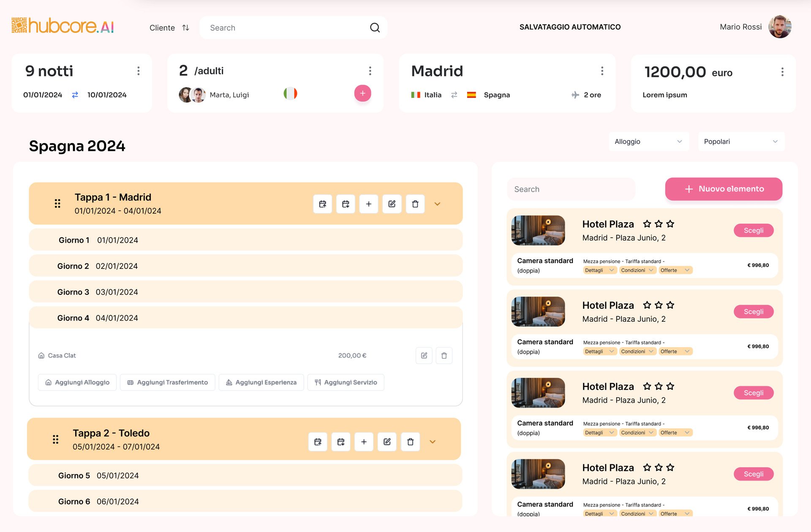Image resolution: width=811 pixels, height=532 pixels.
Task: Click the delete trash icon on Tappa 1
Action: point(415,204)
